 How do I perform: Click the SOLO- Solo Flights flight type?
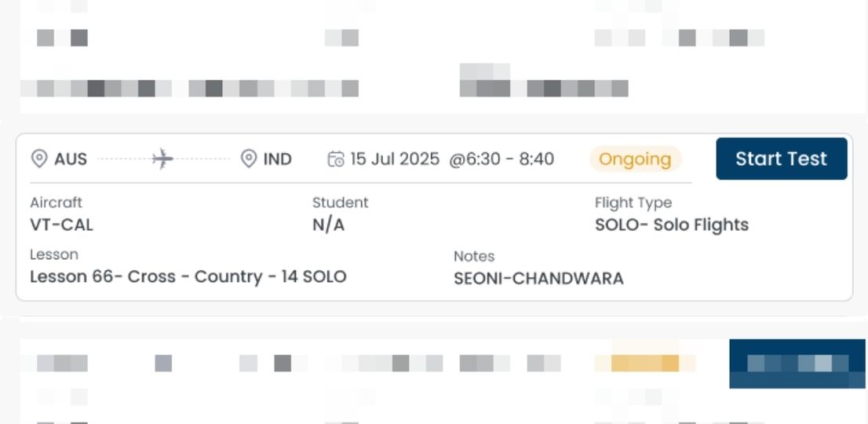[x=672, y=225]
